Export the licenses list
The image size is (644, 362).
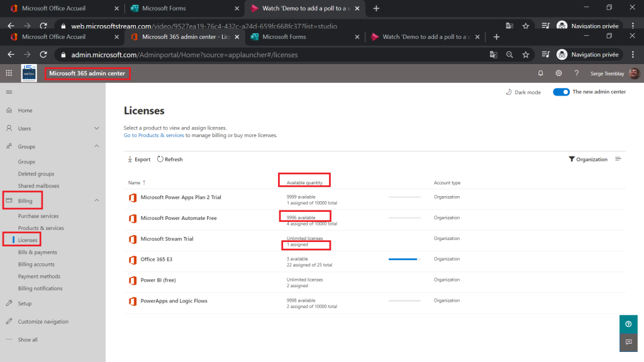[x=138, y=159]
